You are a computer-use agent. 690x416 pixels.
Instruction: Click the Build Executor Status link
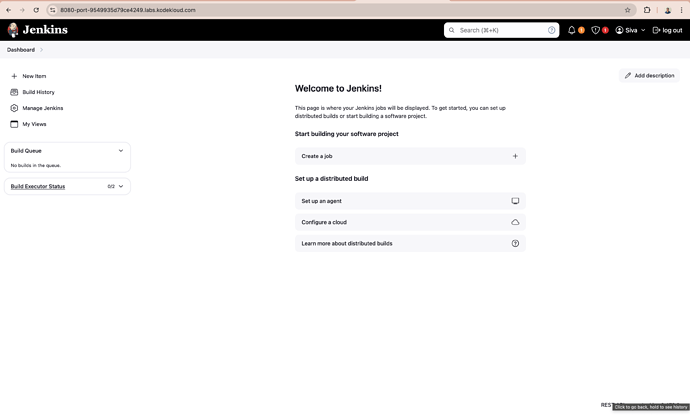pyautogui.click(x=38, y=186)
